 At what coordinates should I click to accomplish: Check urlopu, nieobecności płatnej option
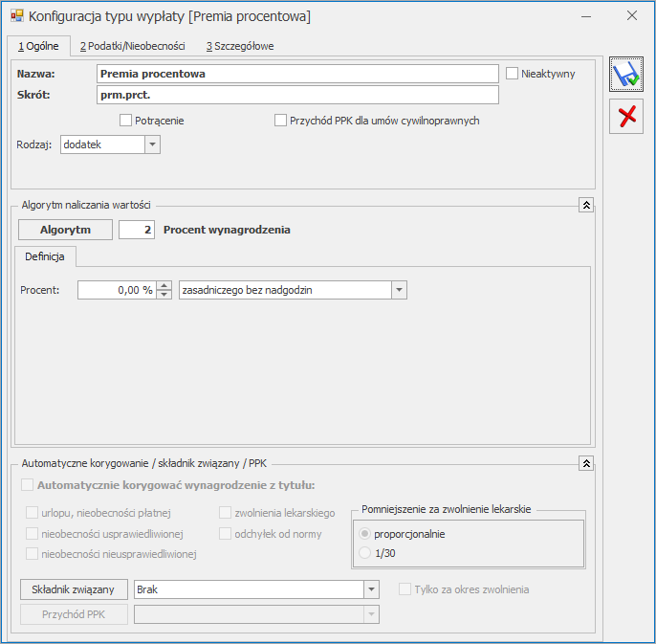pyautogui.click(x=32, y=513)
